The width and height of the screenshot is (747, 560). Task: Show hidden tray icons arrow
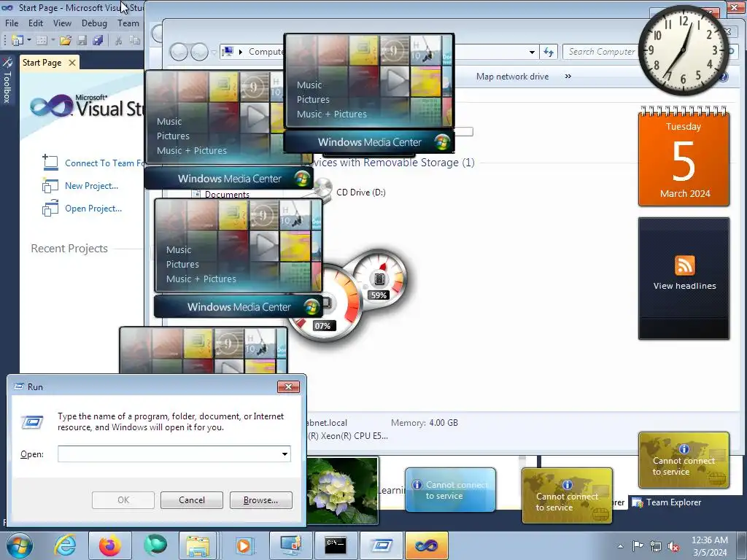(620, 546)
